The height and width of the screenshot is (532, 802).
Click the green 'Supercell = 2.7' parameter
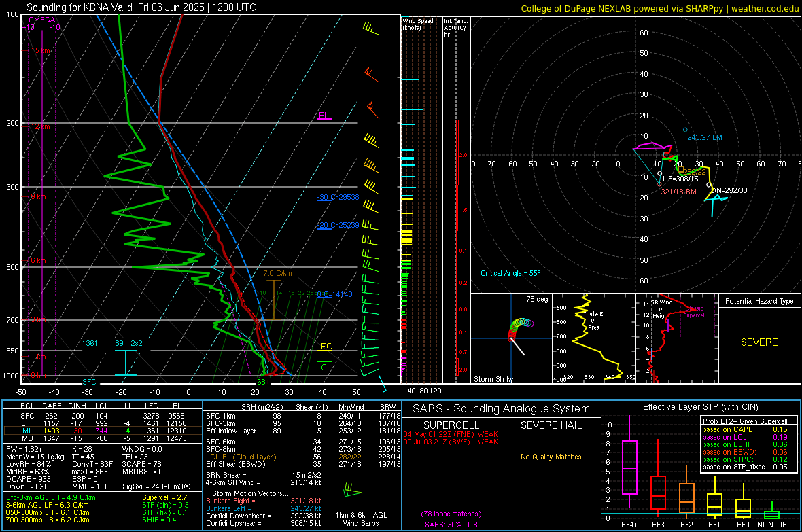[x=164, y=498]
